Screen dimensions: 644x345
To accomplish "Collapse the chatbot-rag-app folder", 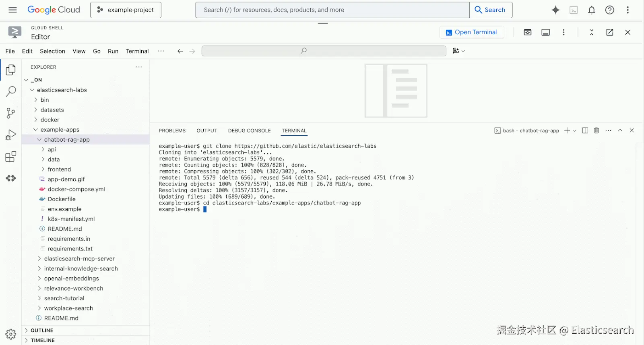I will 67,140.
